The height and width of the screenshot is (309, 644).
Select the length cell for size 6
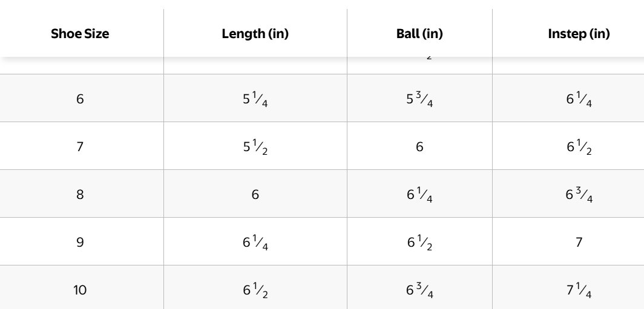(255, 99)
